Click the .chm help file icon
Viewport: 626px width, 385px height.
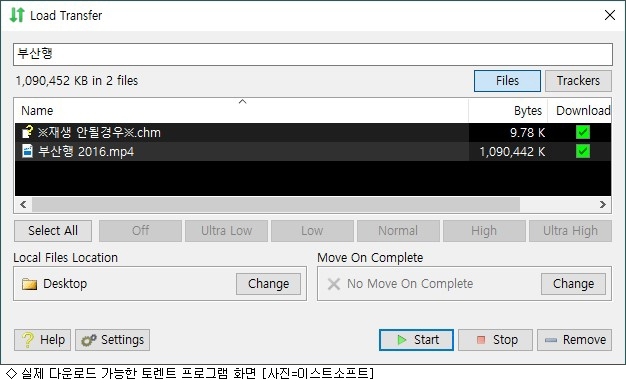pos(27,132)
